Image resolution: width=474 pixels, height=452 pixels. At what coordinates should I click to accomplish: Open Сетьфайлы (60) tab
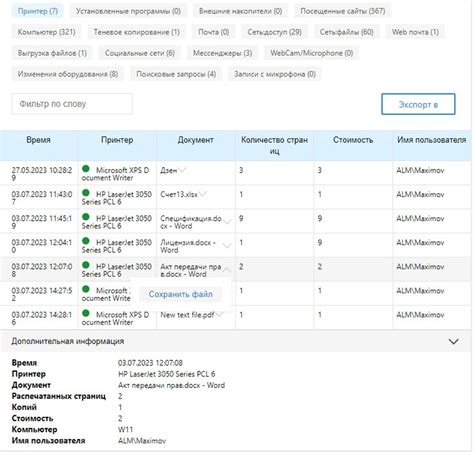pos(346,32)
